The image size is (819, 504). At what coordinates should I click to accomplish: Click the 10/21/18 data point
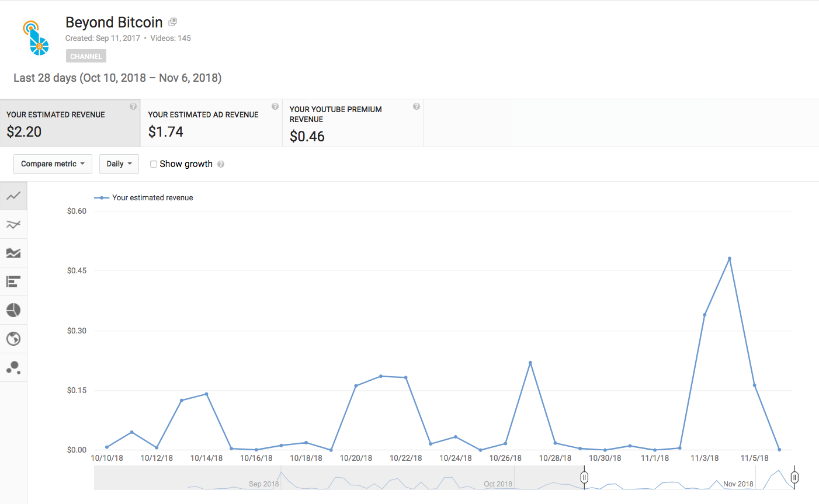coord(381,376)
